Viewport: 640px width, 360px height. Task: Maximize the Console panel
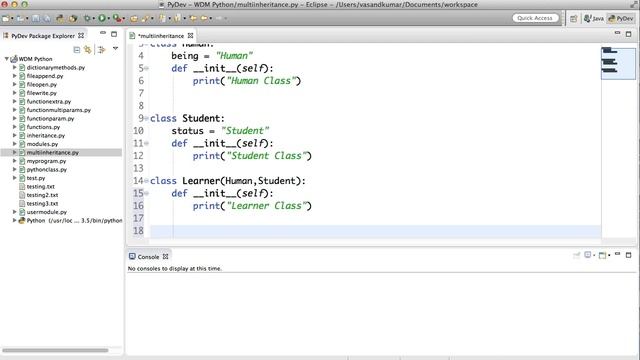click(629, 255)
